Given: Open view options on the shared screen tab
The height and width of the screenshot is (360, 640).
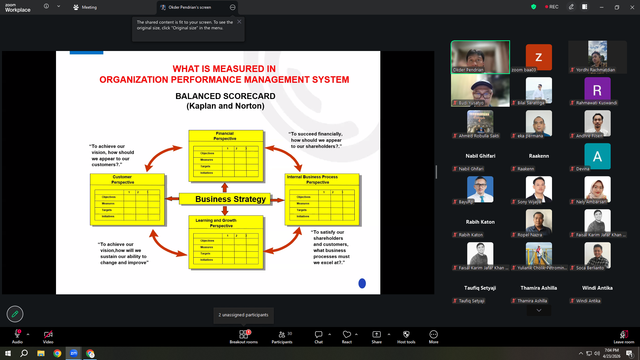Looking at the screenshot, I should click(x=232, y=7).
